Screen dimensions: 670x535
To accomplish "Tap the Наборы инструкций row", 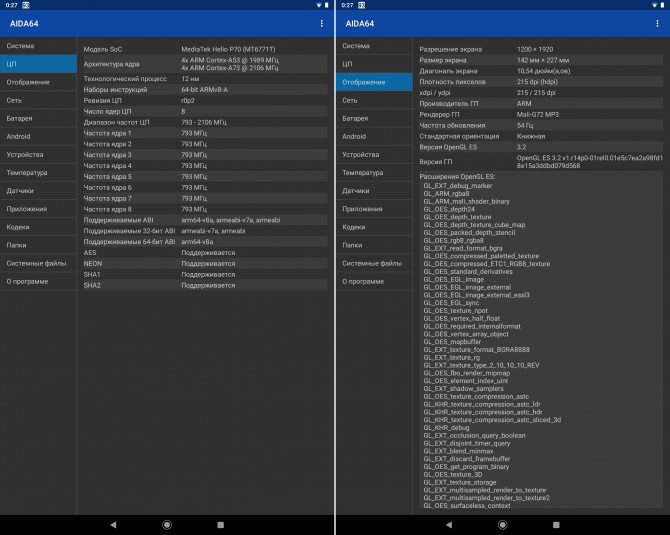I will coord(205,90).
